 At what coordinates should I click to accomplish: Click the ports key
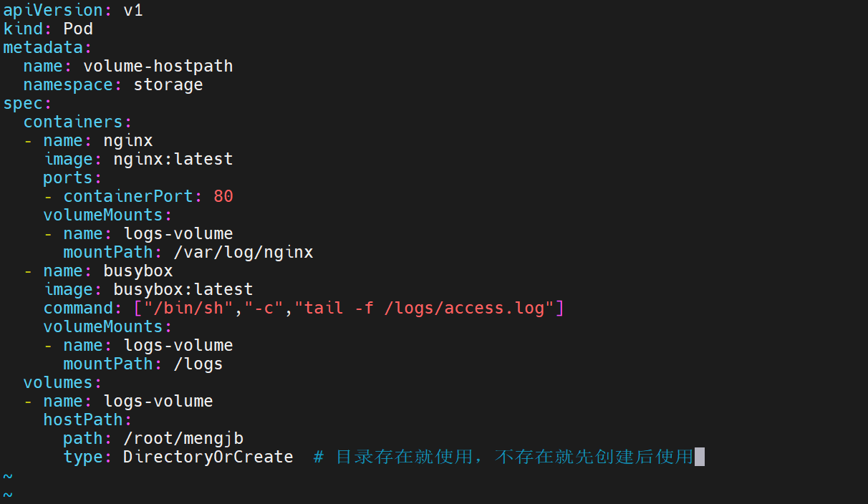coord(68,178)
